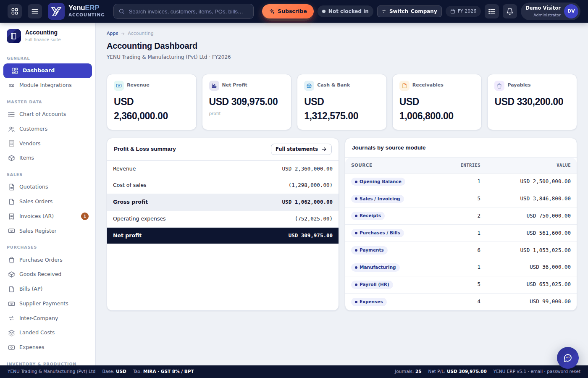
Task: Click the email link in footer
Action: click(x=536, y=371)
